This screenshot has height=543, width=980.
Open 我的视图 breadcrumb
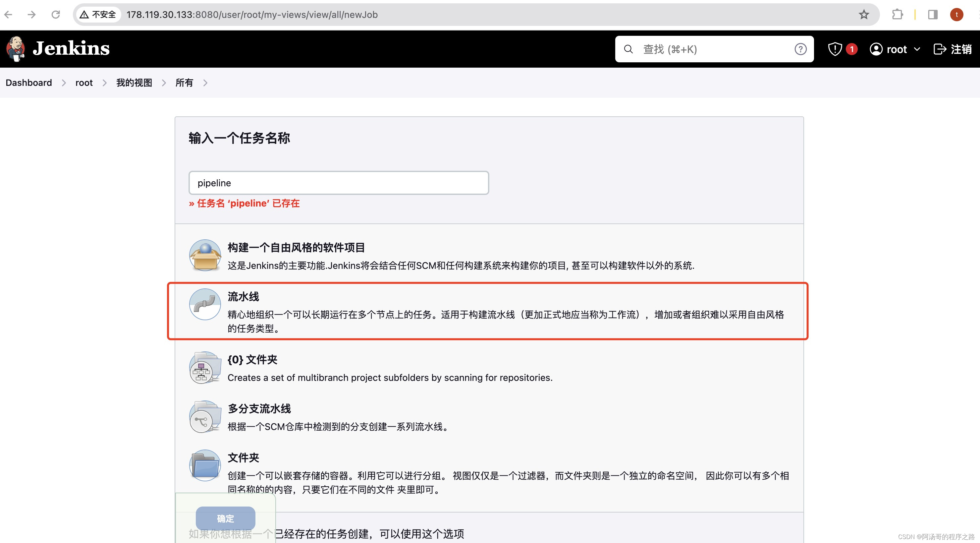pos(134,83)
